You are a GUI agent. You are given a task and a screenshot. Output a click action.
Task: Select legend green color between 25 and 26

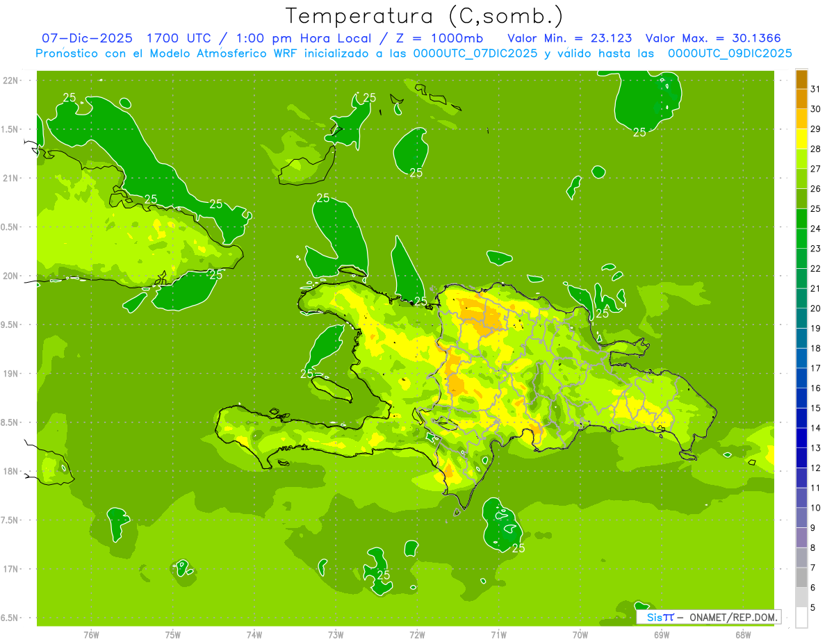click(801, 199)
